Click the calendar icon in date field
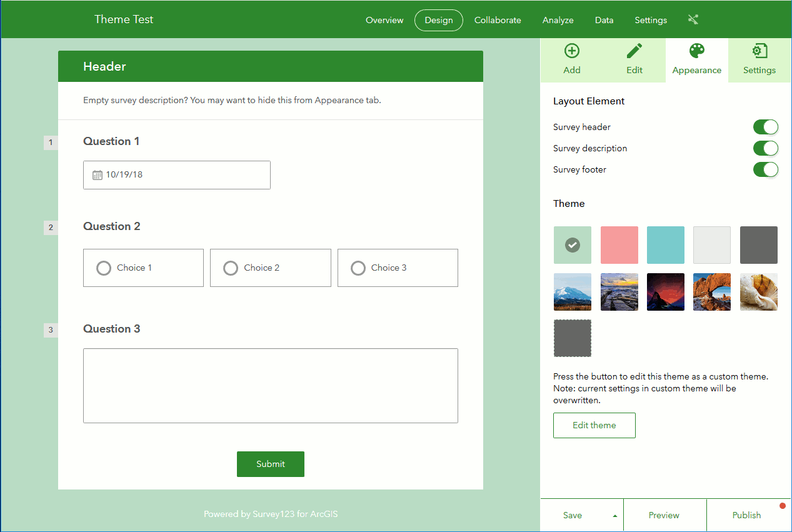792x532 pixels. 98,175
